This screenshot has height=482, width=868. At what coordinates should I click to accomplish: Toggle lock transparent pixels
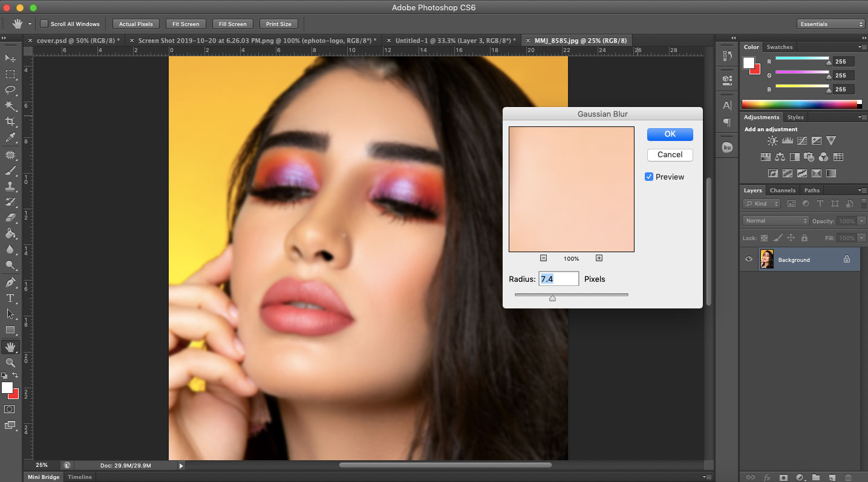coord(765,238)
